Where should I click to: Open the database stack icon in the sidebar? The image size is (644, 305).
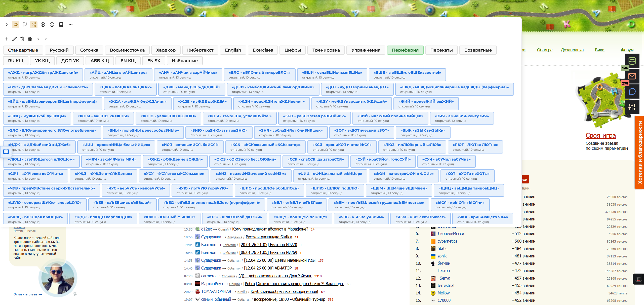click(x=632, y=61)
